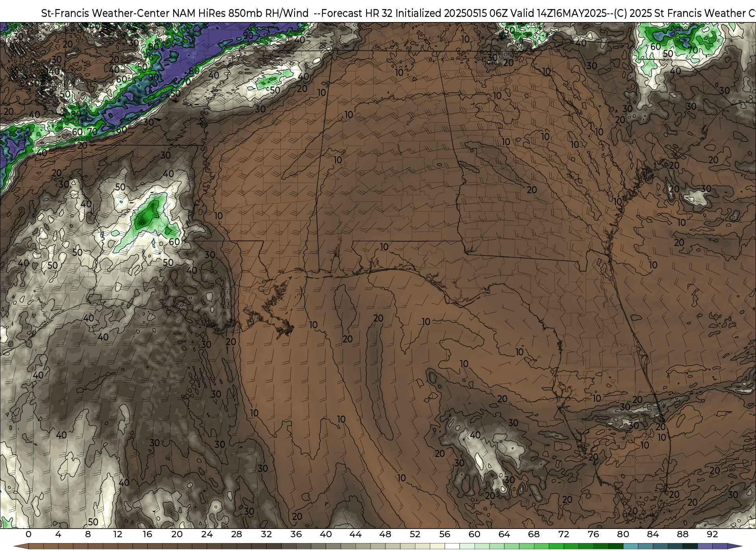Image resolution: width=756 pixels, height=551 pixels.
Task: Click the right purple arrow end of color bar
Action: (x=734, y=546)
